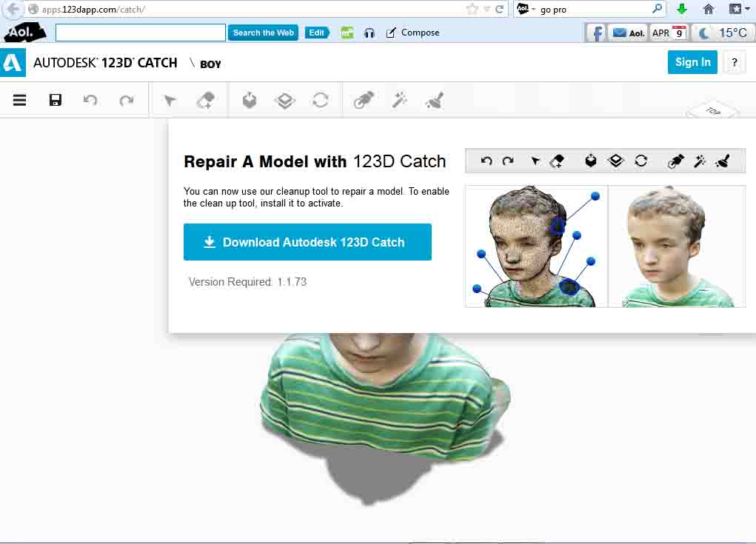Click the Search the Web button
This screenshot has height=544, width=756.
[x=264, y=33]
